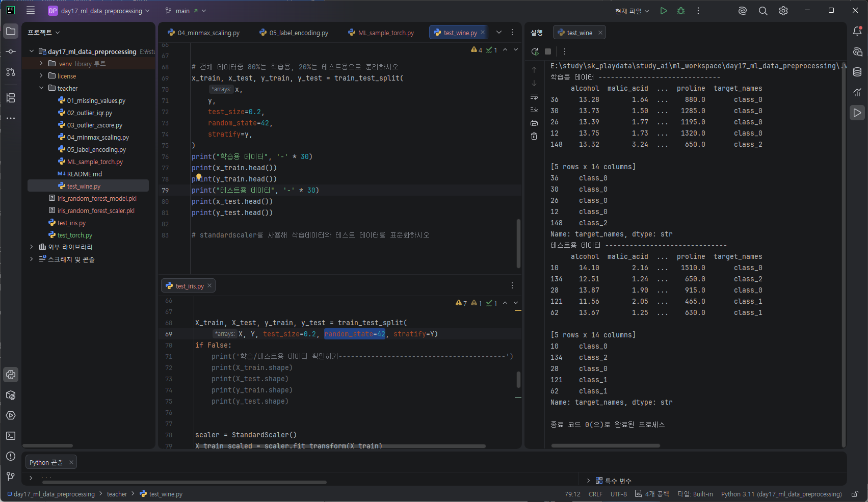
Task: Toggle read-only lock in status bar
Action: 855,494
